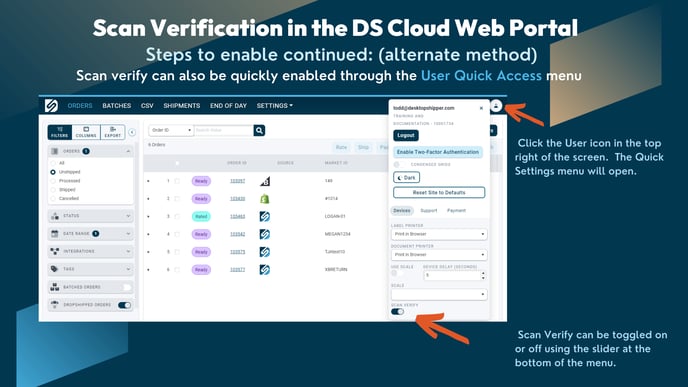Expand the Tags filter section

click(x=128, y=269)
